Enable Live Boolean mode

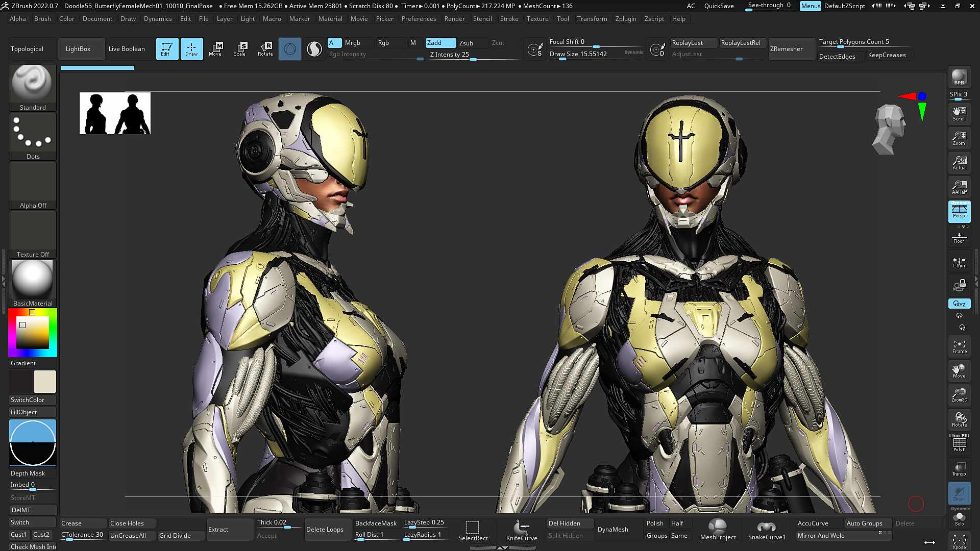pos(127,49)
